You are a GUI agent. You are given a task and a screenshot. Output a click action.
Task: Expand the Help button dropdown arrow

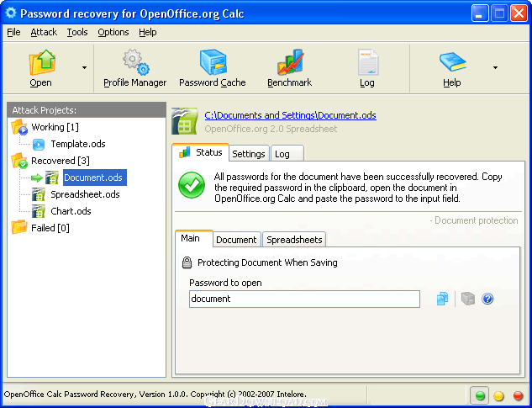pyautogui.click(x=495, y=67)
